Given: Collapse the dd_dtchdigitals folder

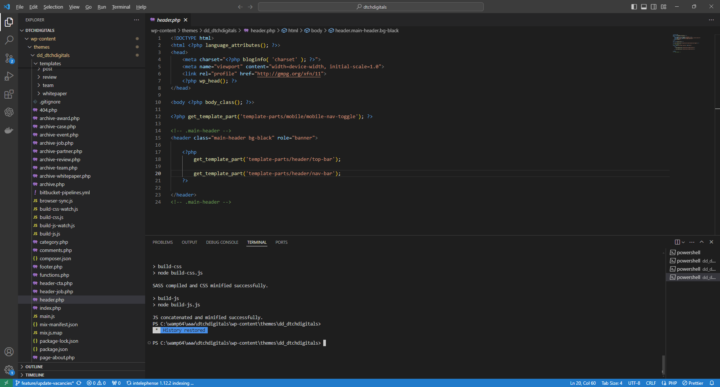Looking at the screenshot, I should (33, 55).
